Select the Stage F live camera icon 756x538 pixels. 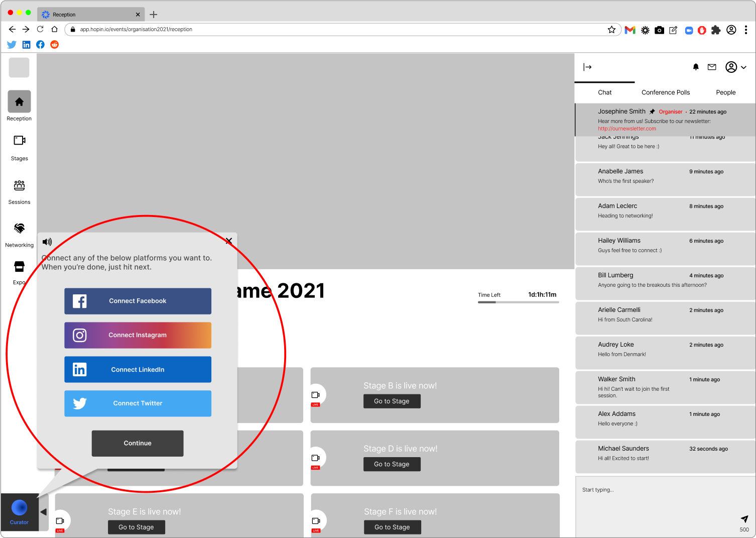(316, 521)
